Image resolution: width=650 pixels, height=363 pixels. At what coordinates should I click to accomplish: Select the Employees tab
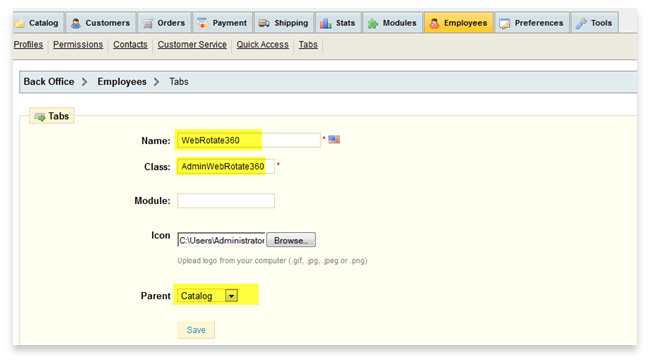[458, 22]
